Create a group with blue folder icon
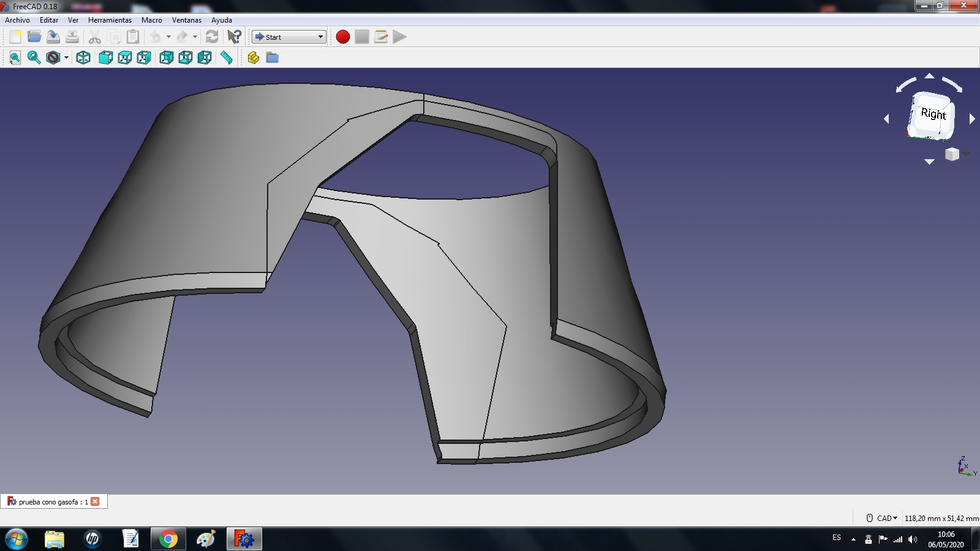 coord(273,58)
